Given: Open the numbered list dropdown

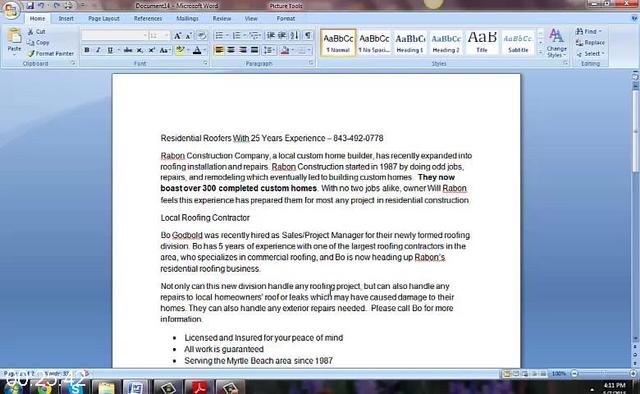Looking at the screenshot, I should point(244,36).
